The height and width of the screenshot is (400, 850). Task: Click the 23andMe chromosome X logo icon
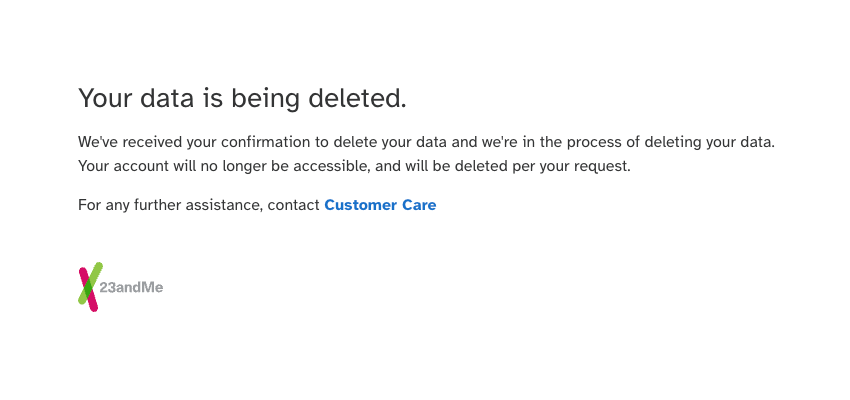coord(90,287)
